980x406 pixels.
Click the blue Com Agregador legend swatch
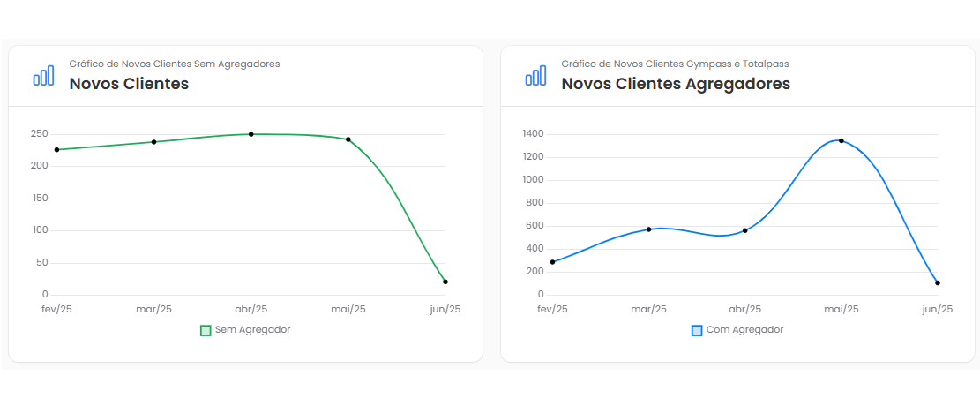[697, 330]
